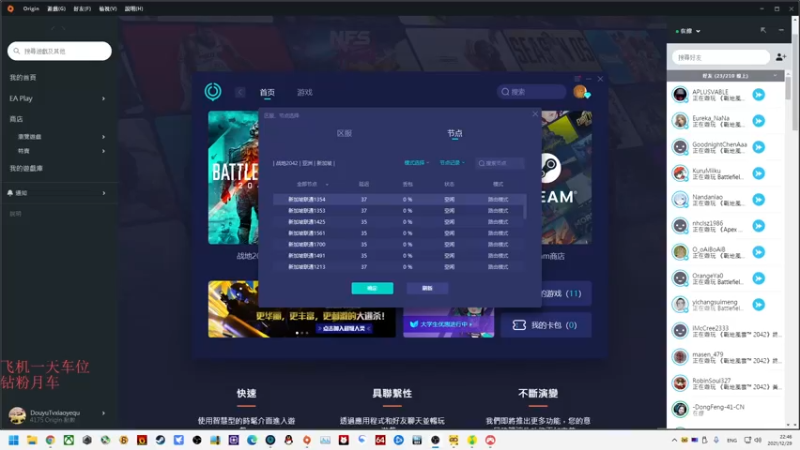Image resolution: width=800 pixels, height=450 pixels.
Task: Click the friends list scrollbar
Action: tap(788, 87)
